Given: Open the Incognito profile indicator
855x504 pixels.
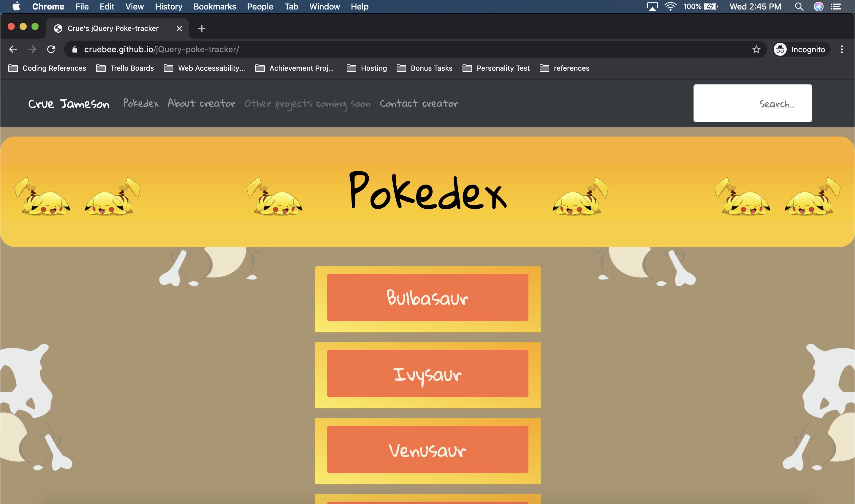Looking at the screenshot, I should click(x=801, y=49).
